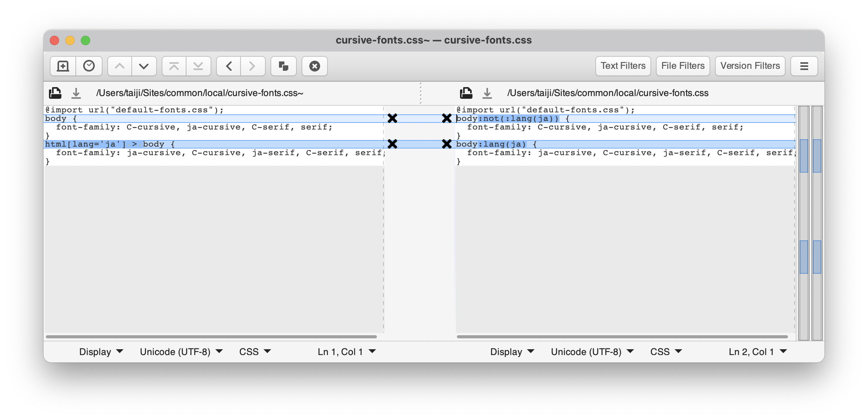This screenshot has height=420, width=868.
Task: Open the right pane Ln 2, Col 1 dropdown
Action: point(758,352)
